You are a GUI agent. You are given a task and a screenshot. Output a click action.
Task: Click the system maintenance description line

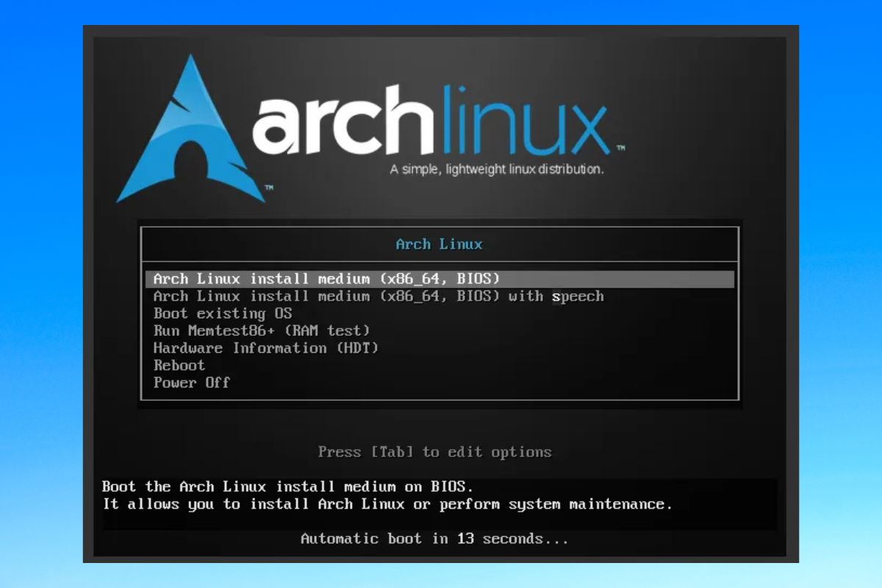387,504
